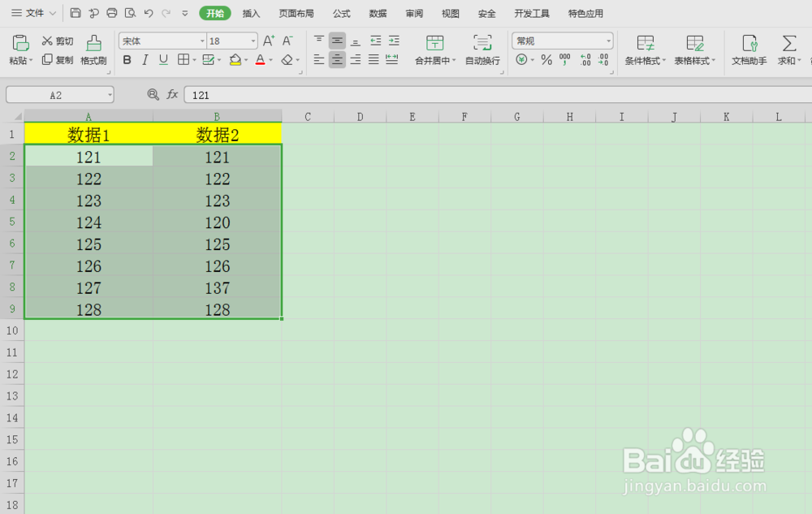Select cell B5 containing 120

pyautogui.click(x=217, y=222)
